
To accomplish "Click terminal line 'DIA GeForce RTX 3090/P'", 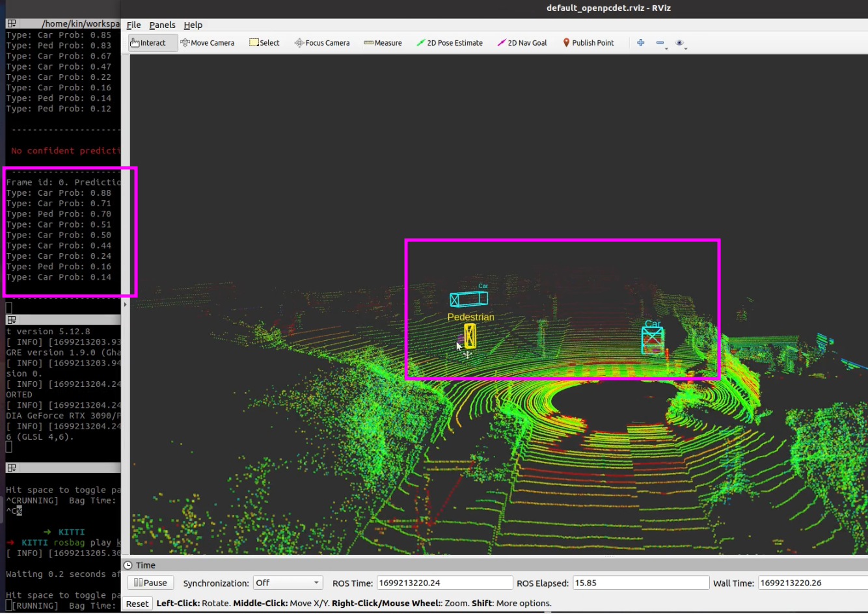I will click(63, 416).
